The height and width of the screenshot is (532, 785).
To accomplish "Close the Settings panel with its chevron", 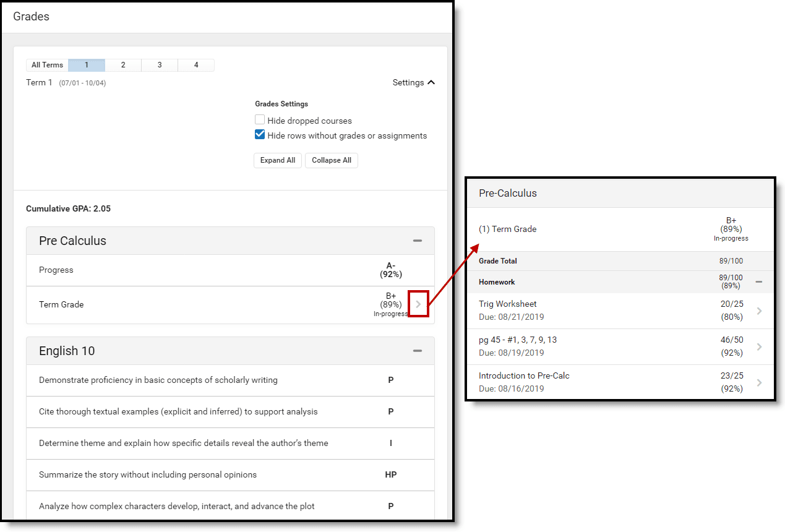I will tap(431, 82).
